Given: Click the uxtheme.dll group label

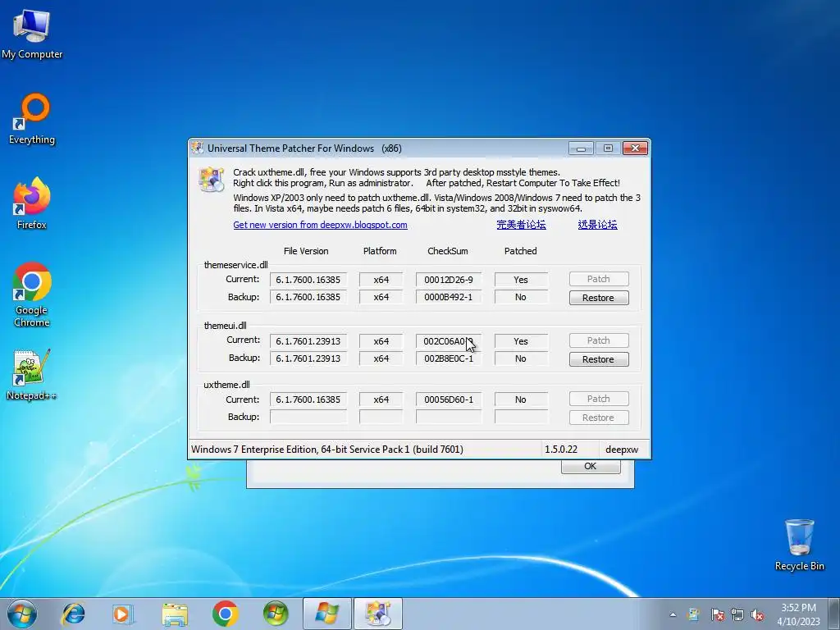Looking at the screenshot, I should [226, 385].
